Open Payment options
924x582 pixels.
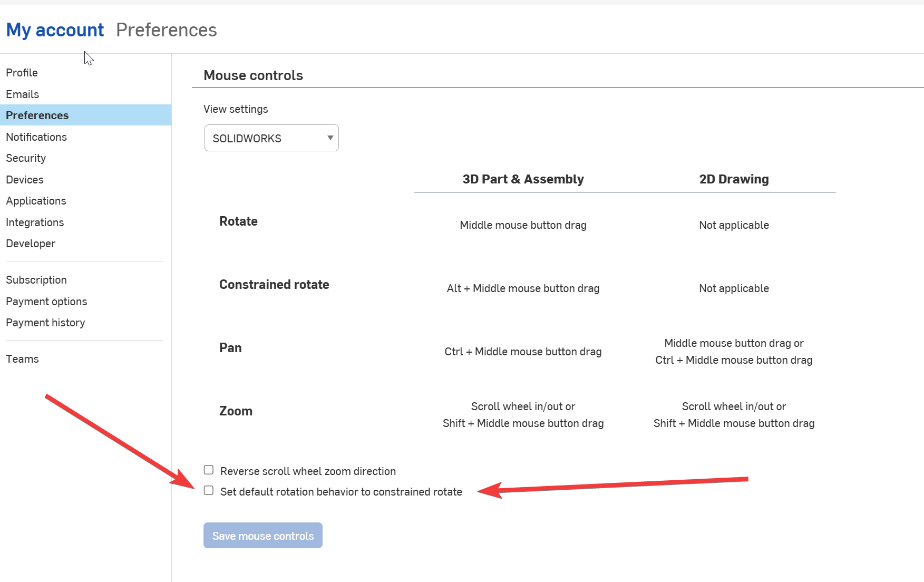tap(46, 302)
